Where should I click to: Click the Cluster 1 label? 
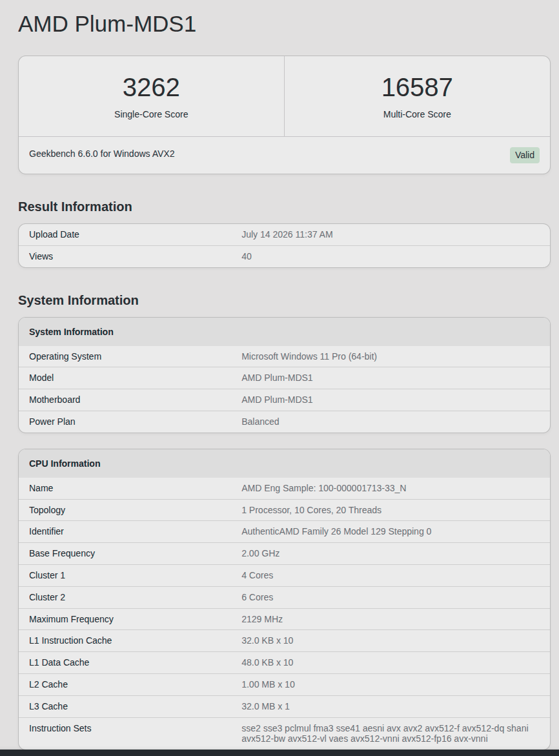pos(46,575)
